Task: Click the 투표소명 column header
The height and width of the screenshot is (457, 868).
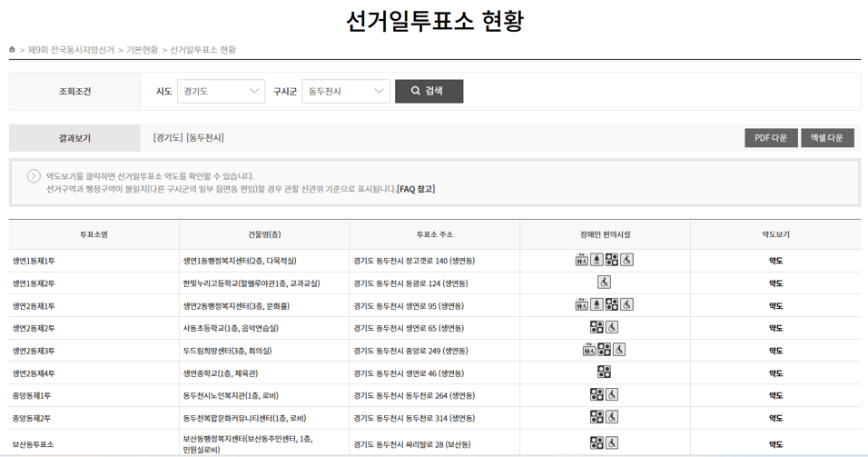Action: point(94,234)
